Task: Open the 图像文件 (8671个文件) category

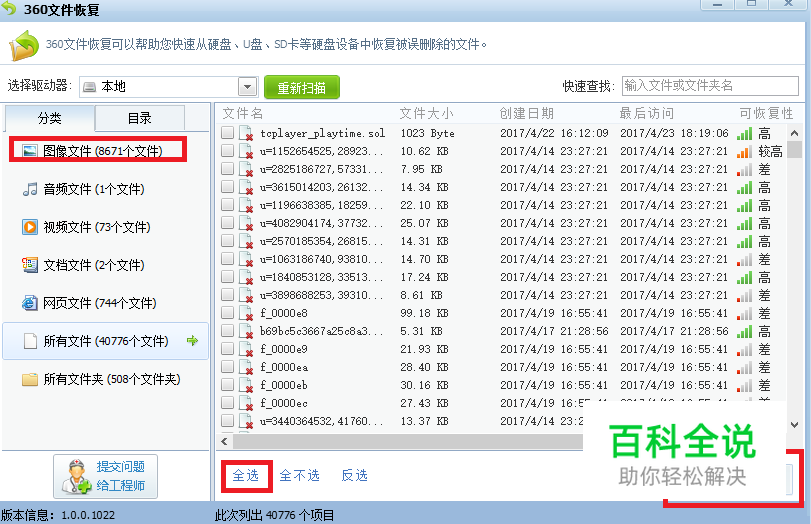Action: (x=98, y=151)
